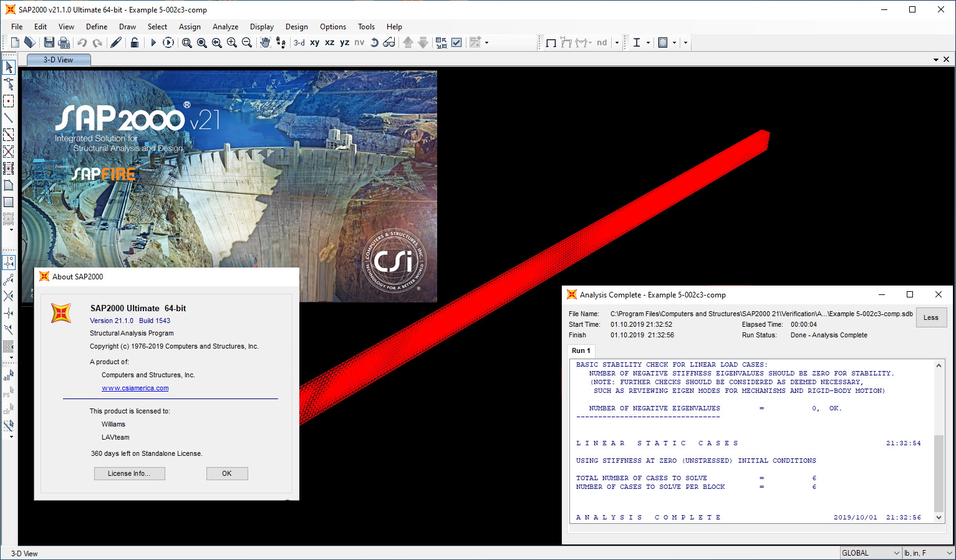Viewport: 956px width, 560px height.
Task: Click the License Info... button
Action: pyautogui.click(x=130, y=473)
